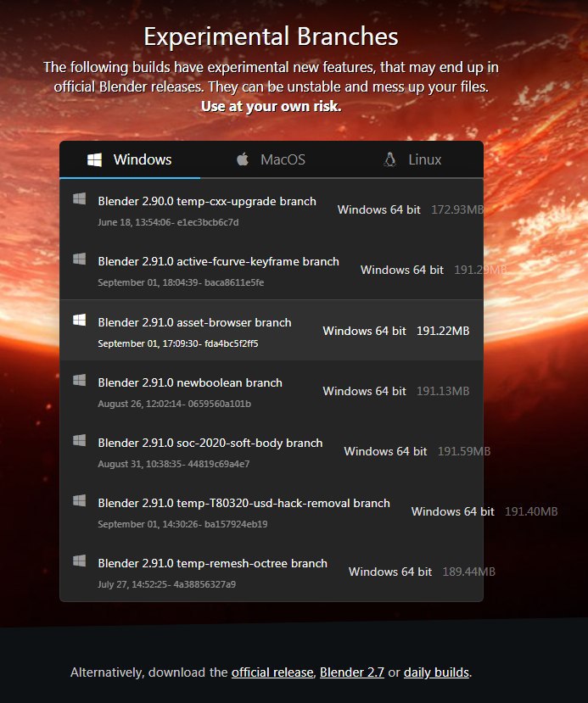
Task: Click the Apple logo icon
Action: [x=243, y=159]
